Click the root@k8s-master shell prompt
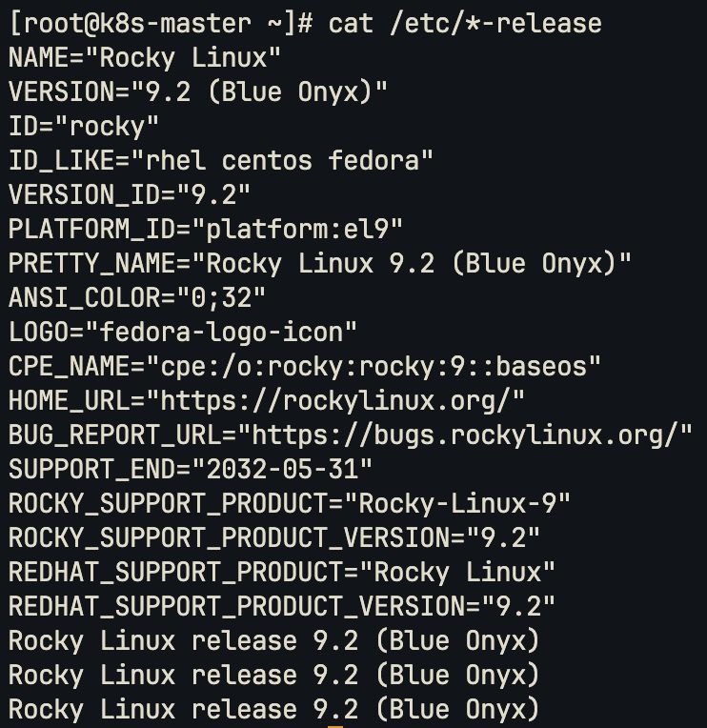 161,23
